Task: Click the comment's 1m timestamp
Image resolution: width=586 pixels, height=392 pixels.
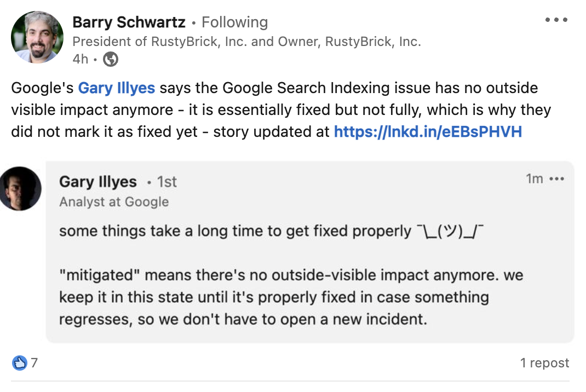Action: point(534,179)
